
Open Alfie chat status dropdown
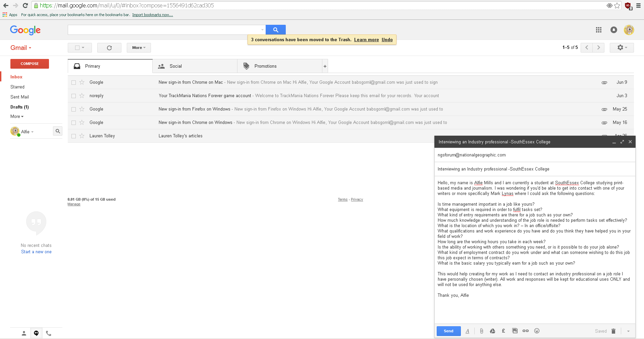28,132
